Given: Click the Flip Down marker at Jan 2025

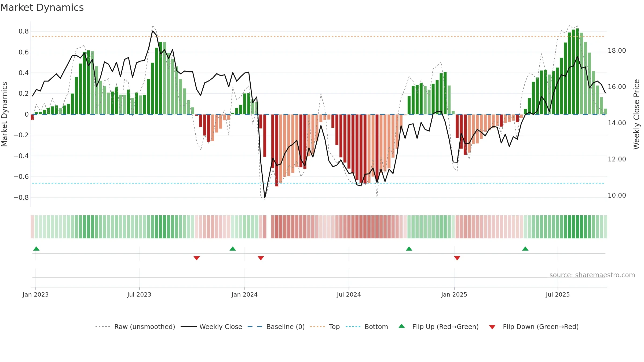Looking at the screenshot, I should pyautogui.click(x=457, y=258).
